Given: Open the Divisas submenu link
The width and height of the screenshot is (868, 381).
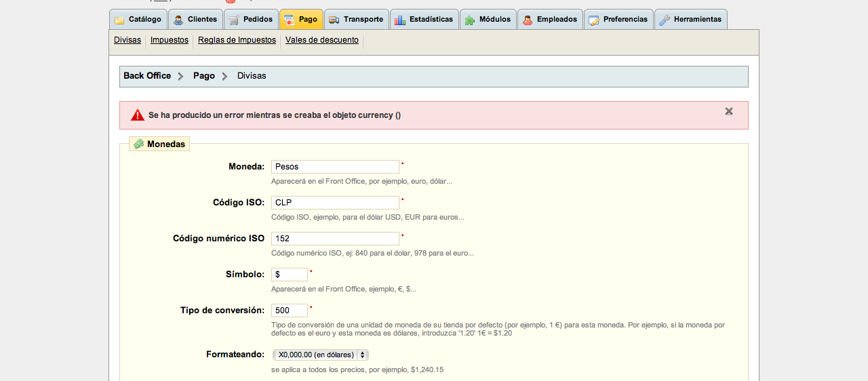Looking at the screenshot, I should click(127, 40).
